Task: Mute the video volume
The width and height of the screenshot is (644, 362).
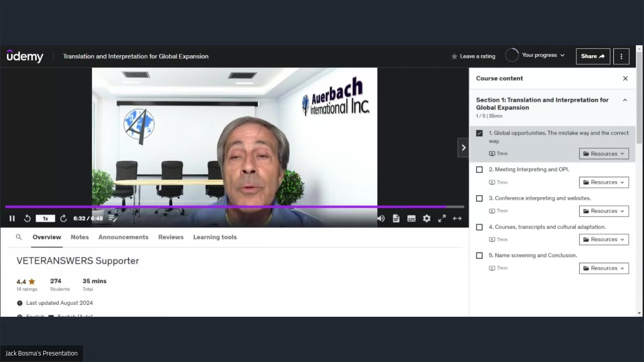Action: tap(381, 218)
